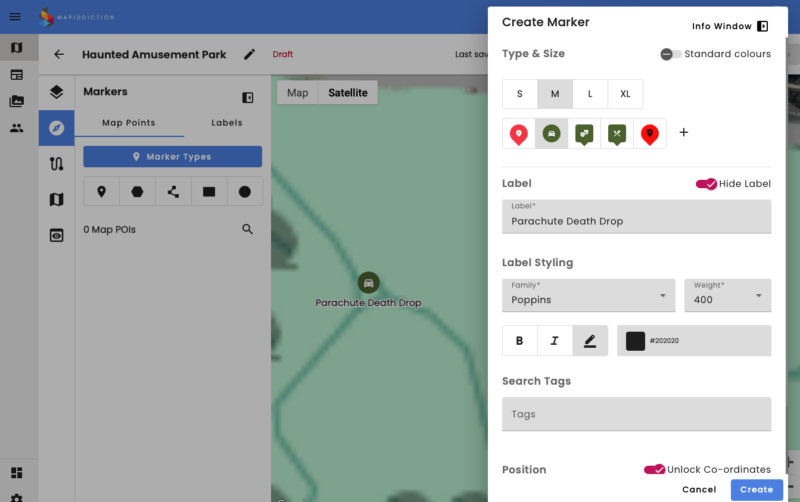Image resolution: width=800 pixels, height=502 pixels.
Task: Open the Info Window panel icon
Action: click(762, 26)
